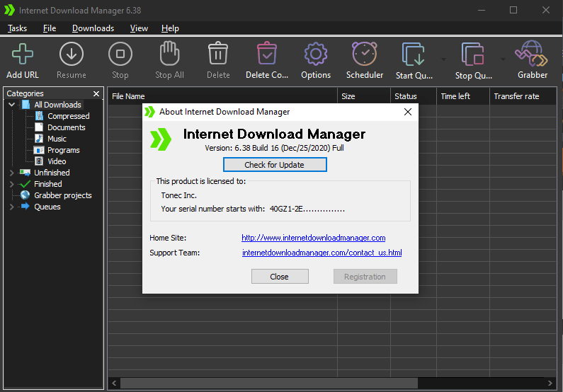Sort by the Transfer rate column header
The height and width of the screenshot is (392, 563).
pyautogui.click(x=523, y=96)
